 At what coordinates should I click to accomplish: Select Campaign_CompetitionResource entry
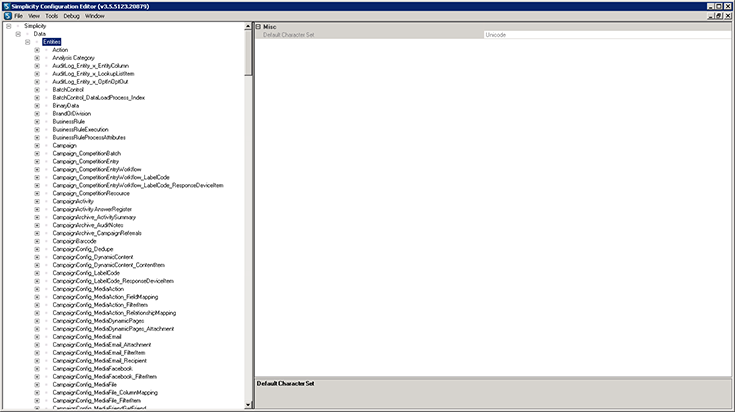pyautogui.click(x=91, y=193)
